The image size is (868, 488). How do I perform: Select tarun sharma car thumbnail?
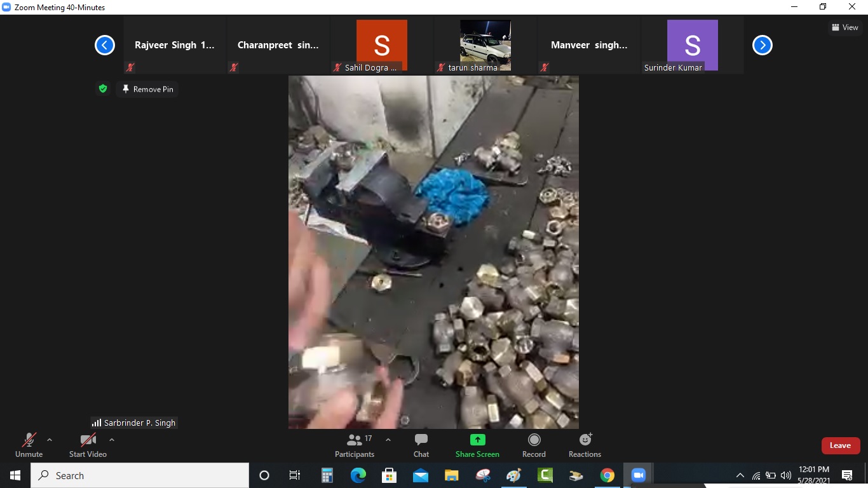(485, 45)
